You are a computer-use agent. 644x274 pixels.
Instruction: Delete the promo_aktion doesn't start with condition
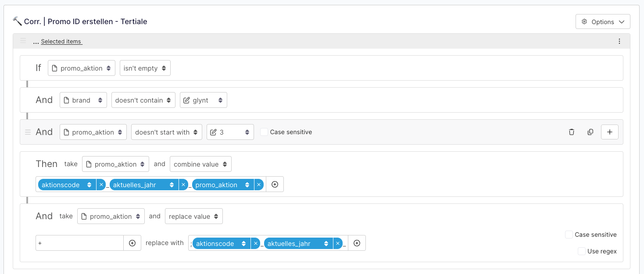pos(571,132)
